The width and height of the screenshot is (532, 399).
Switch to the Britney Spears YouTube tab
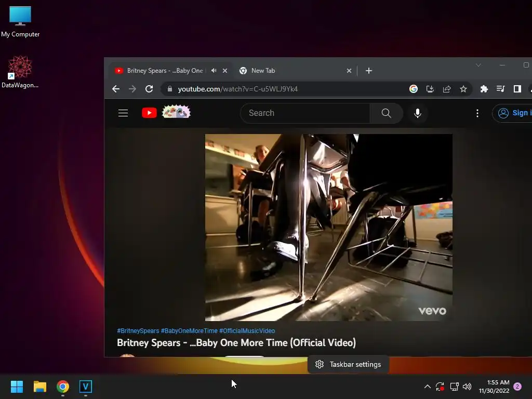coord(165,71)
